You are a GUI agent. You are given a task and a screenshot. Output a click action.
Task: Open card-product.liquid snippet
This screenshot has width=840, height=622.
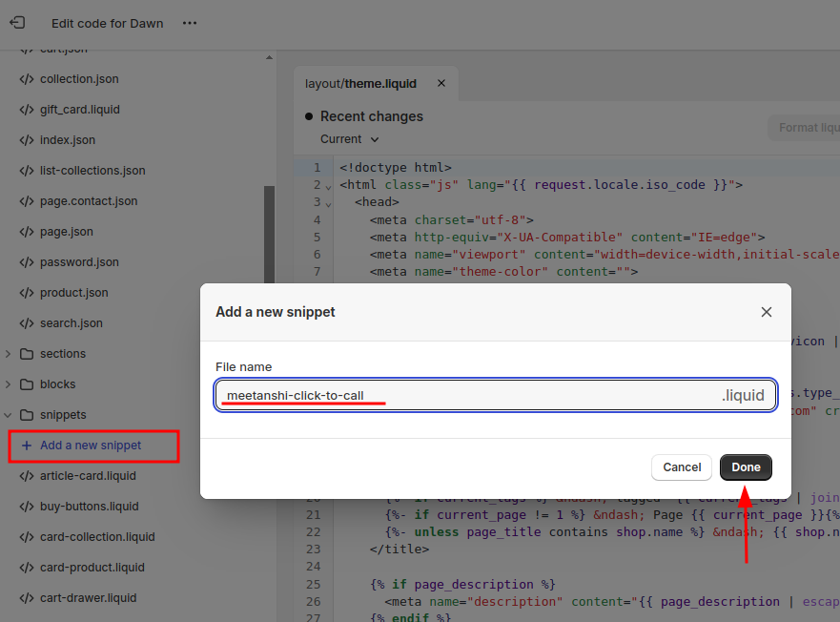(x=92, y=568)
